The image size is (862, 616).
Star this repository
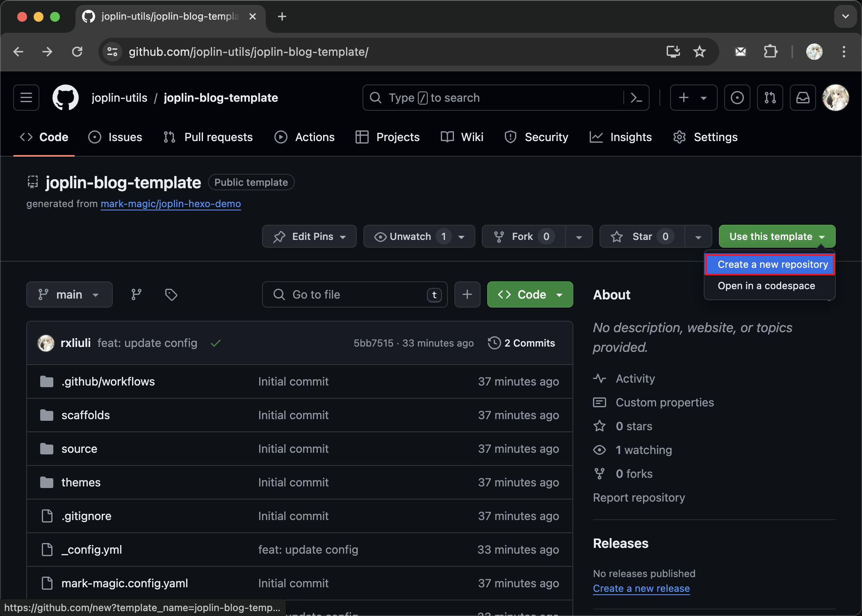[642, 237]
